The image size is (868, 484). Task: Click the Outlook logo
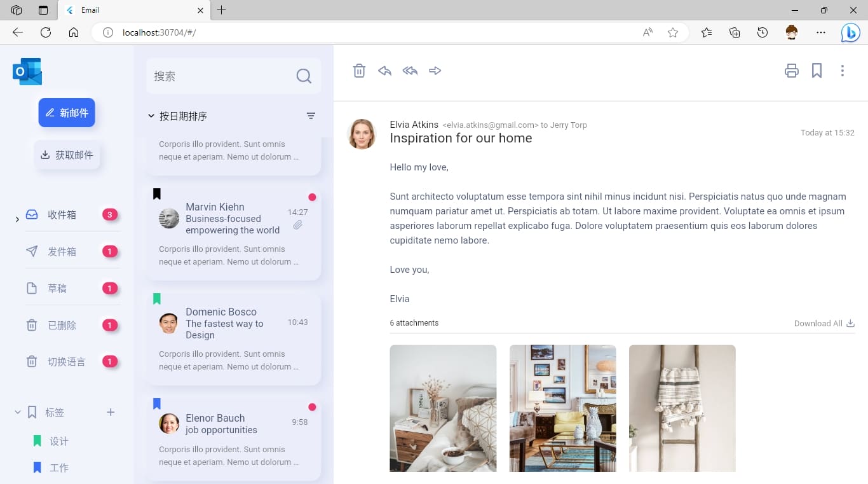pyautogui.click(x=27, y=71)
